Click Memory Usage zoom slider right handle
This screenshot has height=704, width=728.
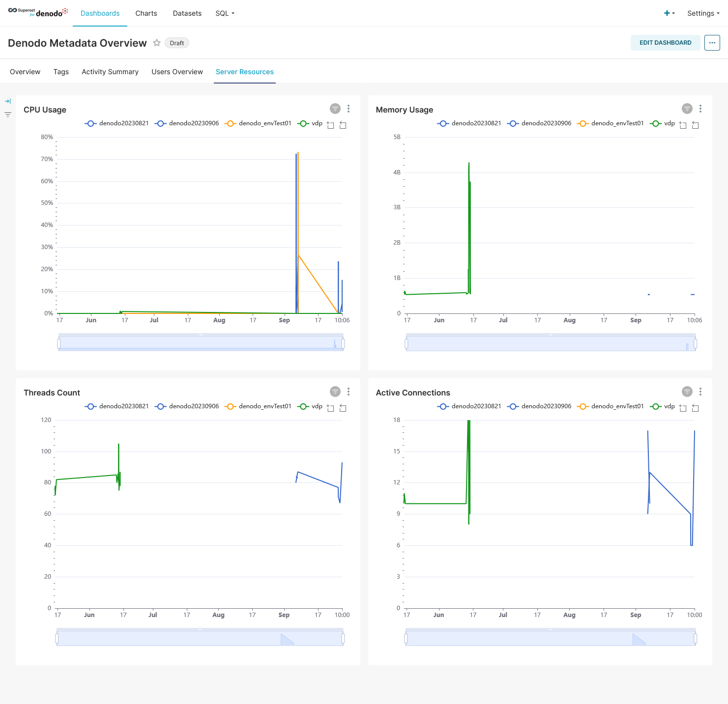tap(695, 343)
